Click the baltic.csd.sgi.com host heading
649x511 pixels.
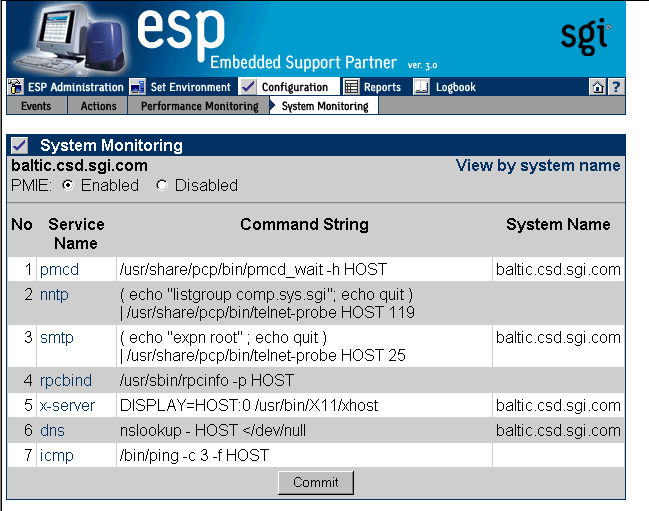click(x=79, y=166)
